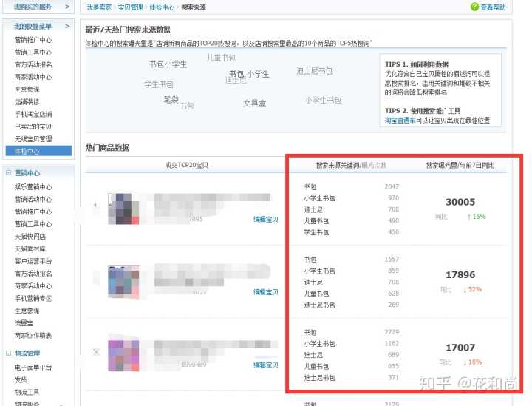This screenshot has height=406, width=532.
Task: Click 小学生书包 keyword in word cloud
Action: [323, 100]
